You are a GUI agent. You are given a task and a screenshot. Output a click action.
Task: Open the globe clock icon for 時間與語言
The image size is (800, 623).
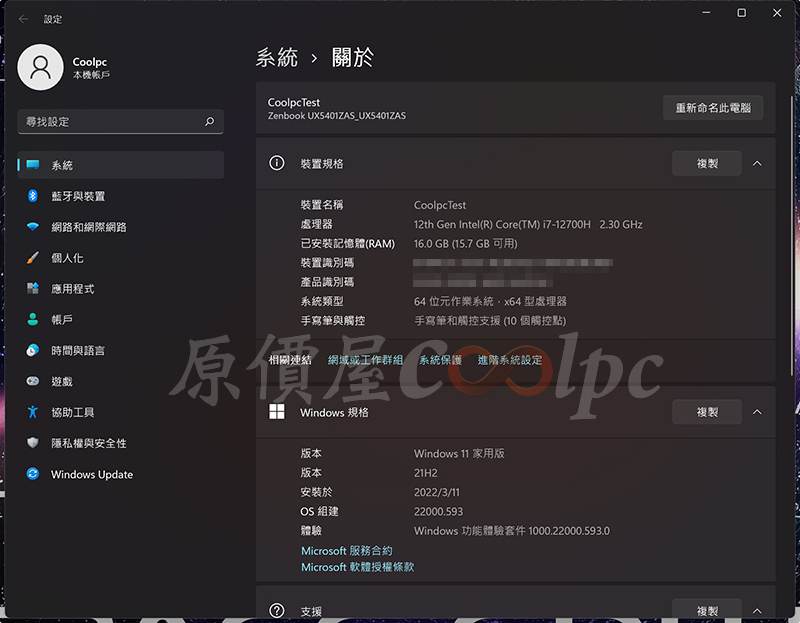[x=33, y=350]
